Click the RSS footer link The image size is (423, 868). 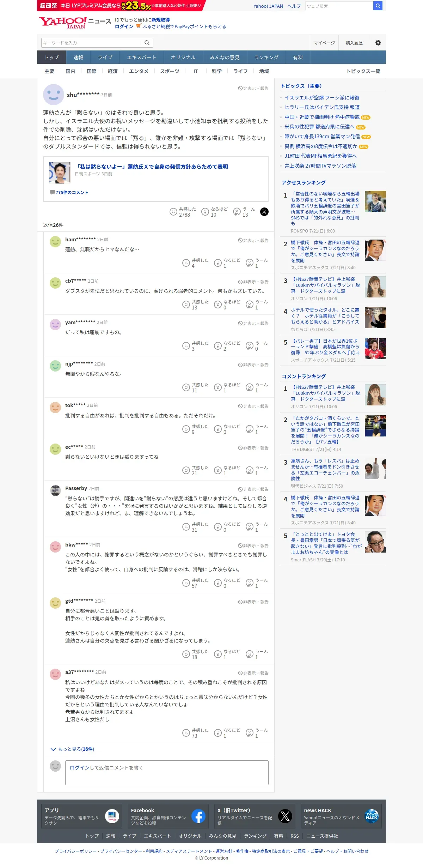tap(295, 836)
